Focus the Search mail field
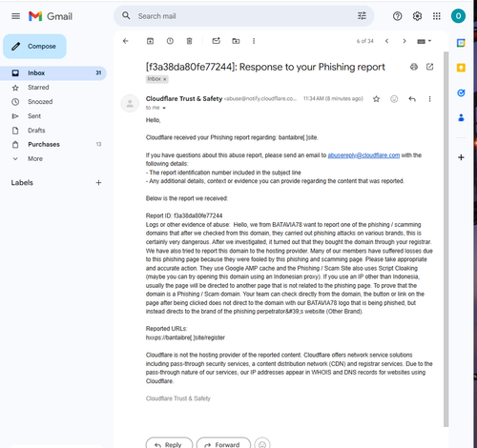Viewport: 477px width, 448px height. coord(244,16)
